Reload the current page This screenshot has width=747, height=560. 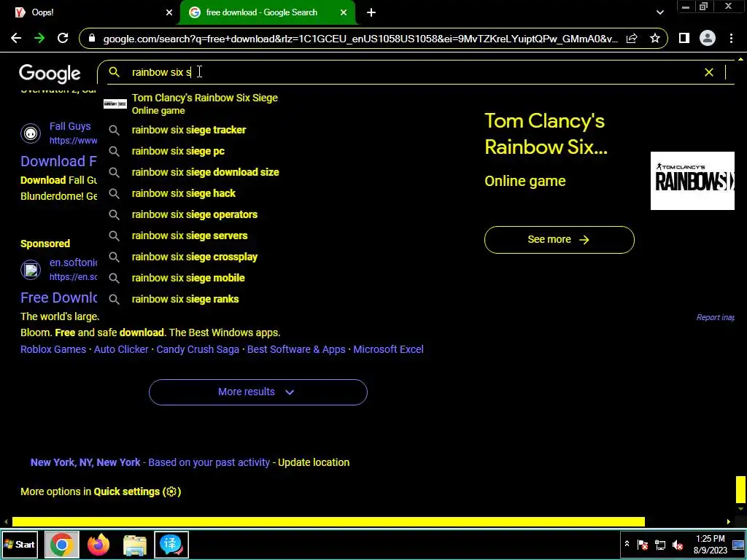[63, 39]
